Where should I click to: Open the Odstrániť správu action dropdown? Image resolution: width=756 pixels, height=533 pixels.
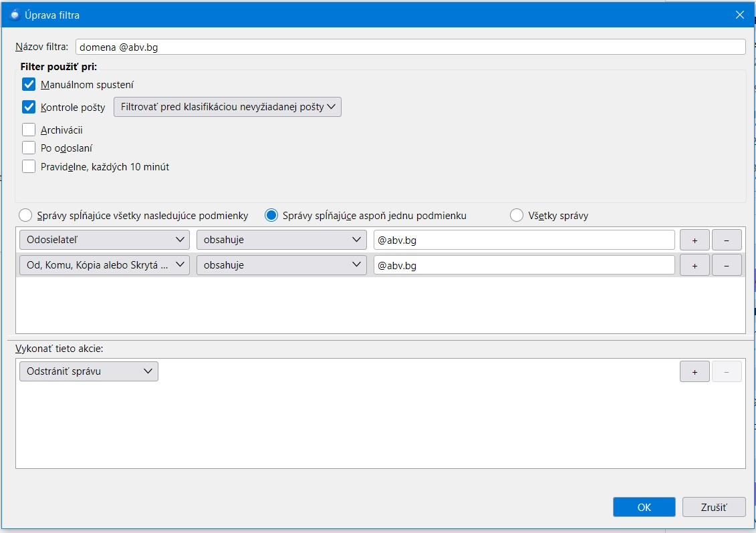point(89,371)
